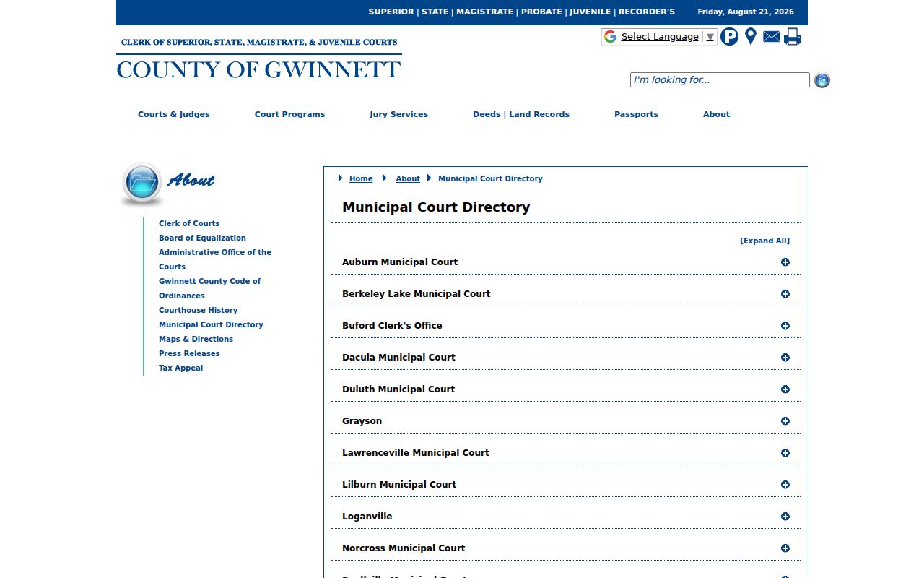The image size is (924, 578).
Task: Expand Dacula Municipal Court plus icon
Action: [785, 358]
